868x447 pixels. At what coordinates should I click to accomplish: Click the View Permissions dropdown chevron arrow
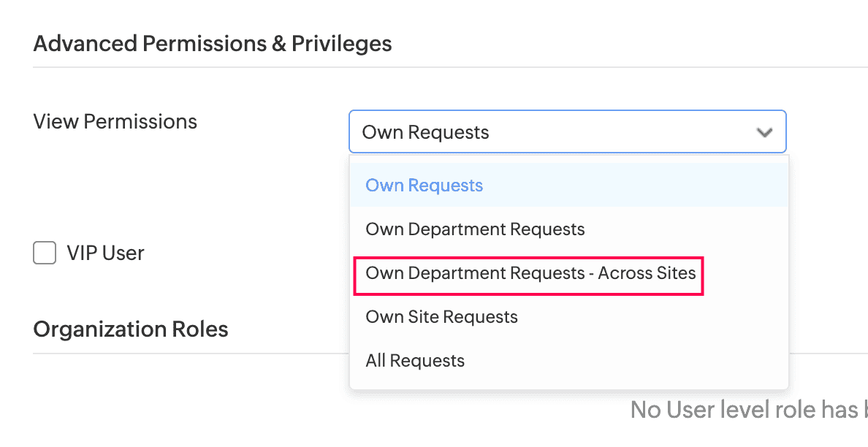click(764, 132)
